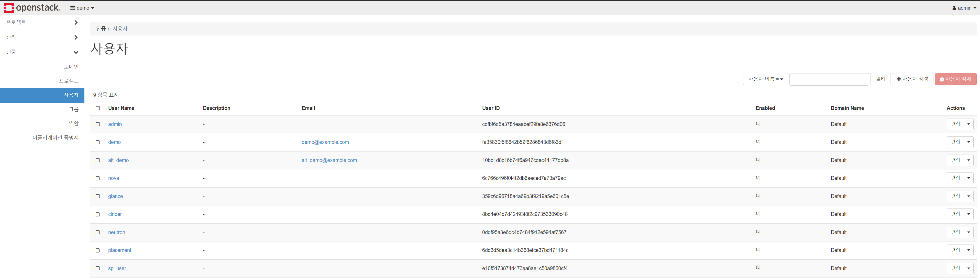
Task: Click the 사용자 생성 plus button
Action: 912,79
